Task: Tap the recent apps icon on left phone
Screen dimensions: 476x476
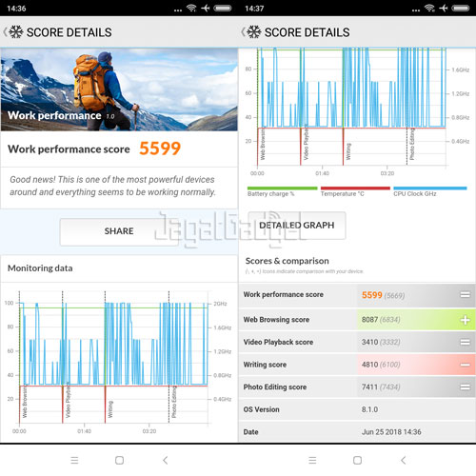Action: (x=74, y=460)
